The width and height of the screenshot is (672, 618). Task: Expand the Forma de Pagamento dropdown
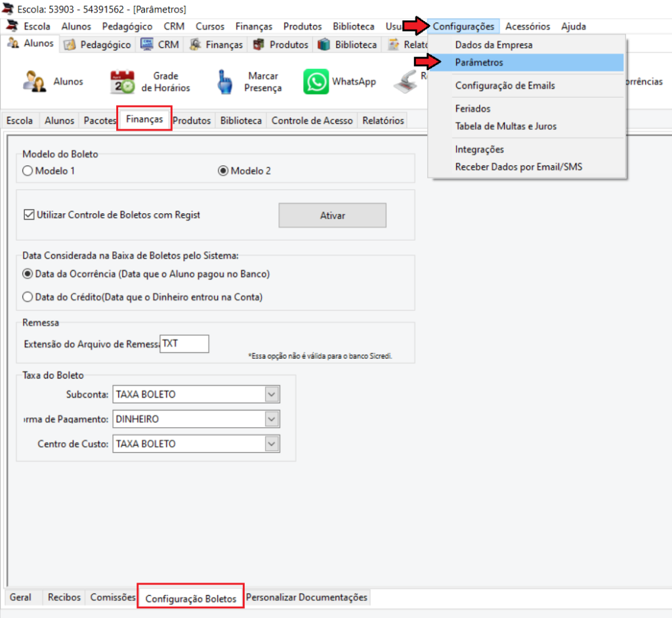click(272, 419)
